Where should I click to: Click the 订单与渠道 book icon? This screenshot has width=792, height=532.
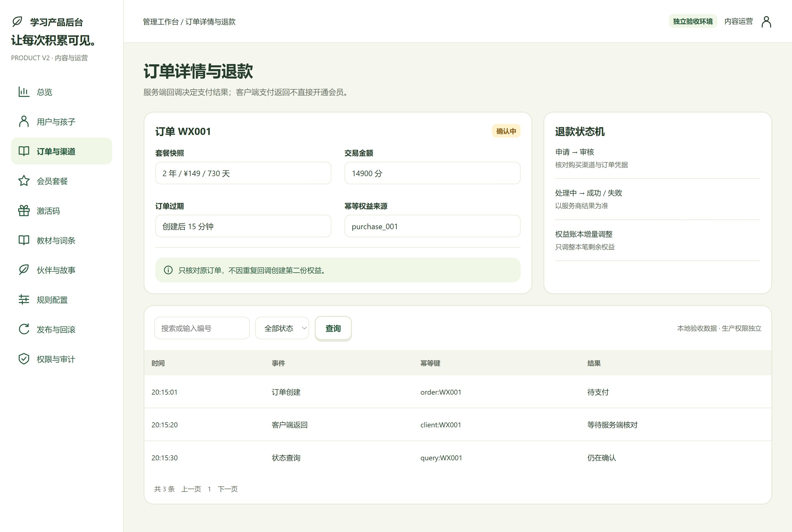[24, 151]
